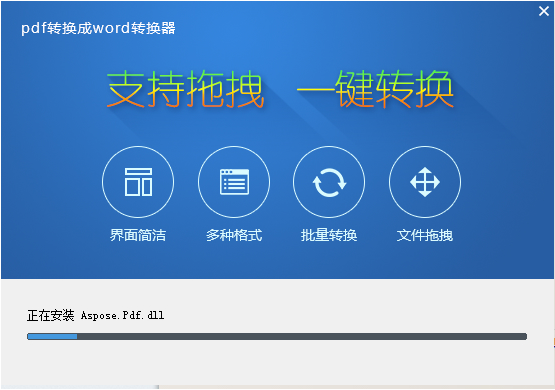
Task: Click the 一键转换 headline text
Action: [x=375, y=88]
